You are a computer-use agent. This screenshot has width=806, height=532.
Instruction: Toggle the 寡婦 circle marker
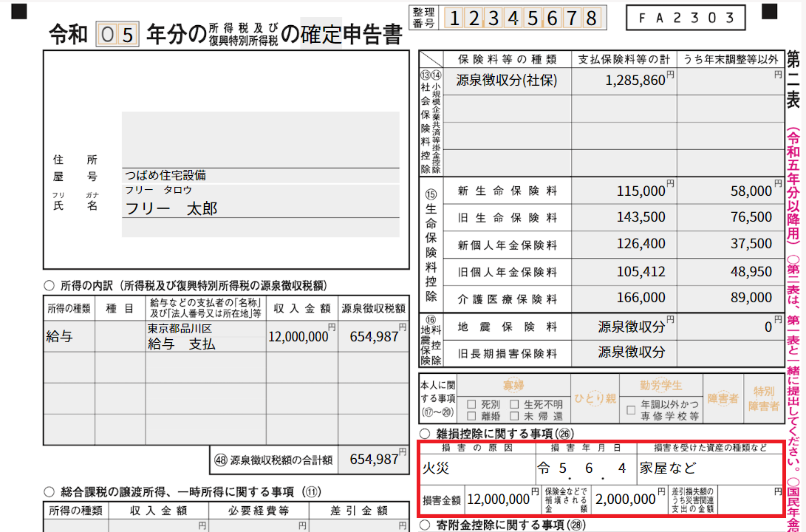[513, 386]
